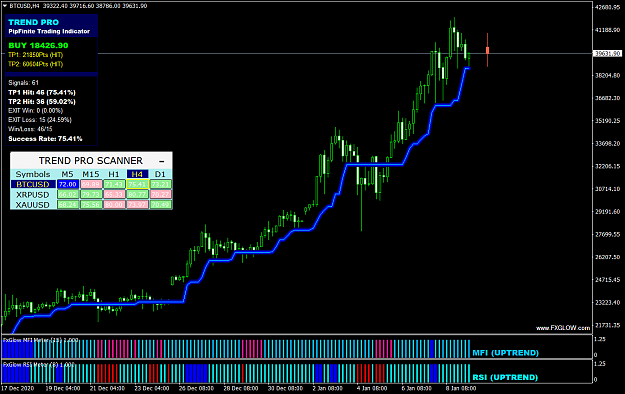625x394 pixels.
Task: Click the TP2: 60604Pts (HIT) line
Action: pyautogui.click(x=35, y=64)
